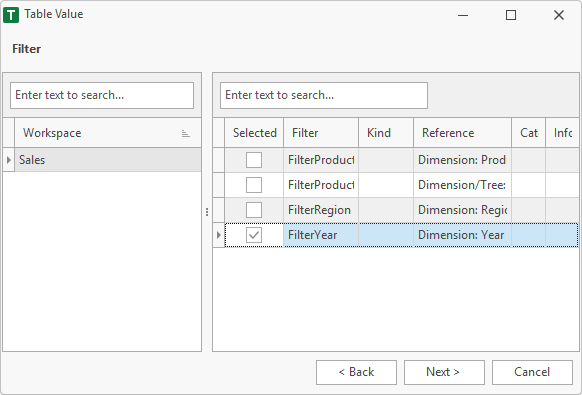Cancel the Table Value wizard
The image size is (582, 395).
[532, 372]
